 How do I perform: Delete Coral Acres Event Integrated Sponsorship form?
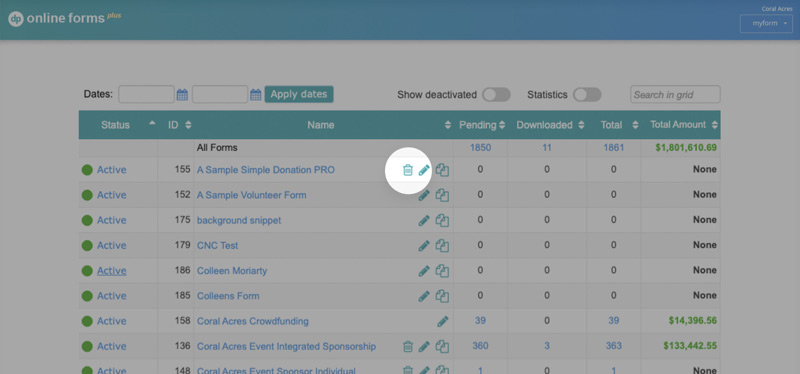coord(408,346)
